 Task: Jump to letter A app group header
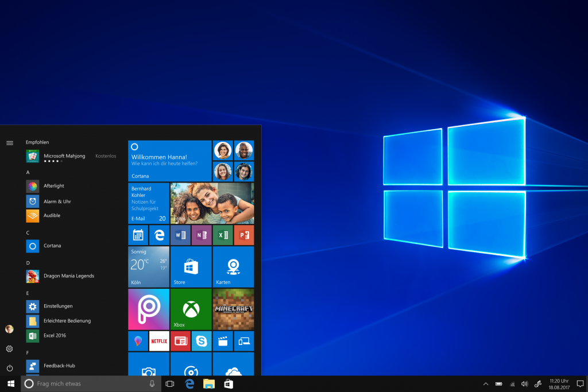click(x=28, y=172)
